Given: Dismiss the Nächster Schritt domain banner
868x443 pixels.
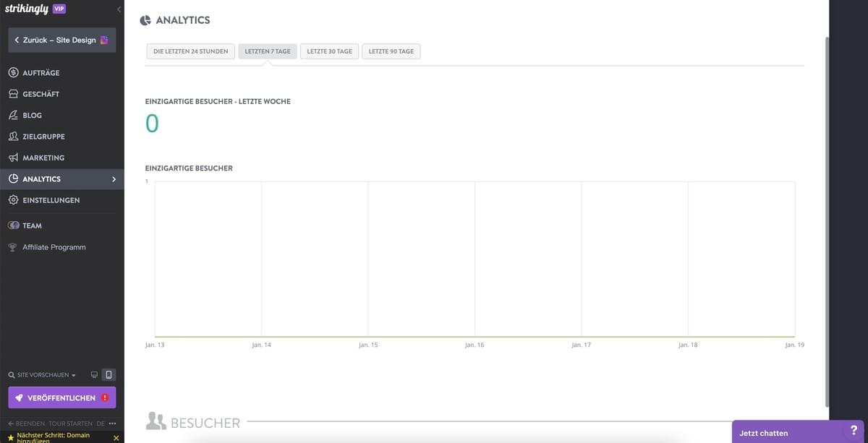Looking at the screenshot, I should [116, 438].
